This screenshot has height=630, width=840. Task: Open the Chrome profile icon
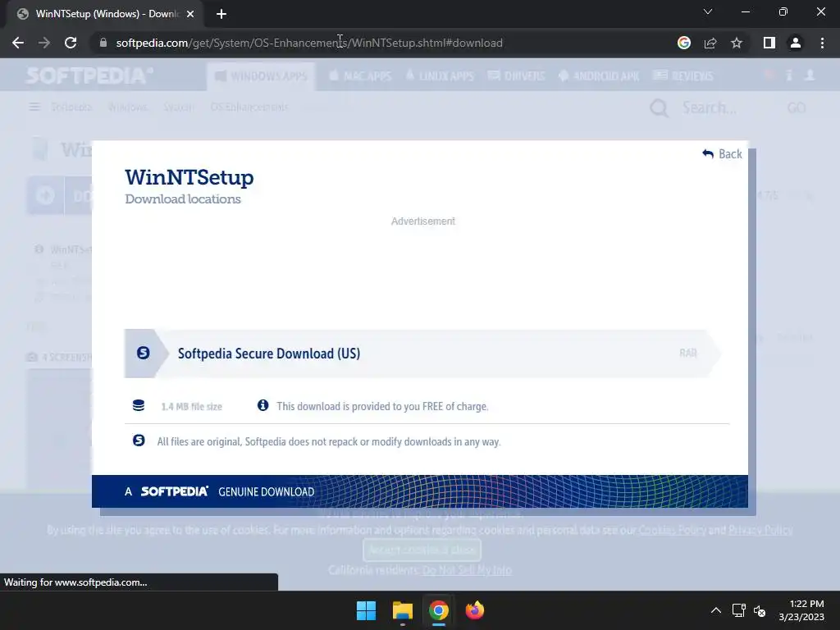(x=796, y=43)
